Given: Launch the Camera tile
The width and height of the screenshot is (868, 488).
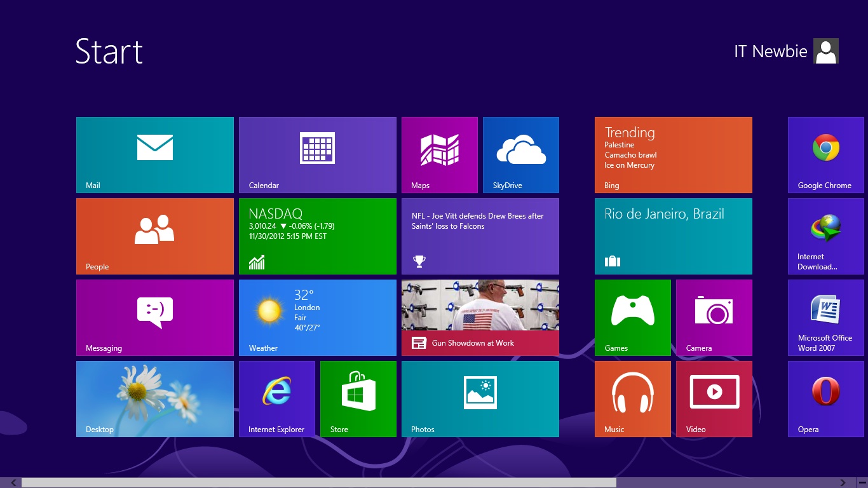Looking at the screenshot, I should pyautogui.click(x=714, y=318).
